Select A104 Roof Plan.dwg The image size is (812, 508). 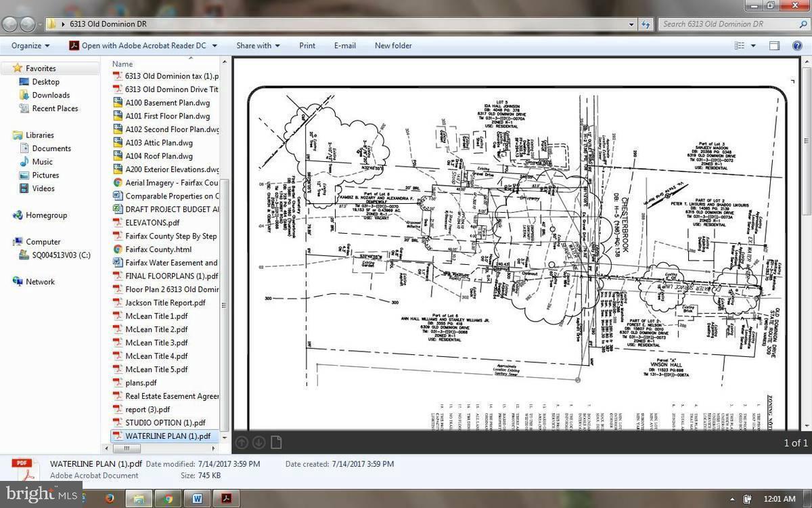153,156
